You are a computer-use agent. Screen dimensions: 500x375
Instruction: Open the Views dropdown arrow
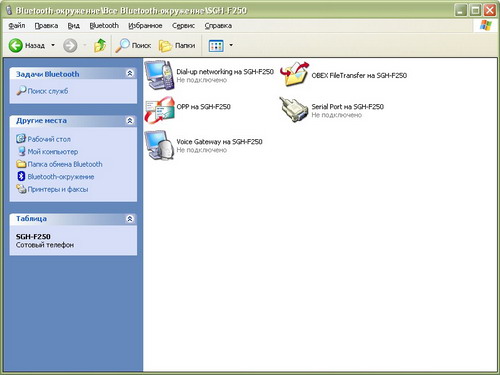(x=231, y=45)
